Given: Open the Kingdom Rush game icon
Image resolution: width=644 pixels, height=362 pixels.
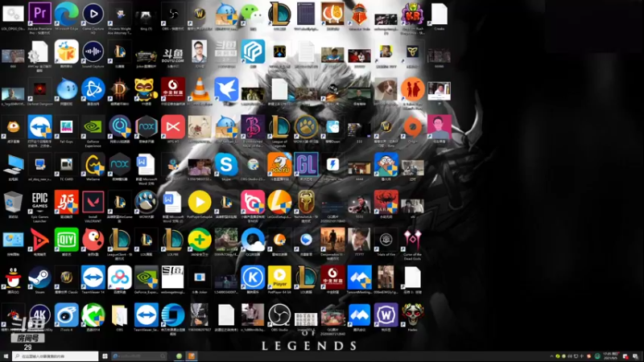Looking at the screenshot, I should click(x=412, y=14).
